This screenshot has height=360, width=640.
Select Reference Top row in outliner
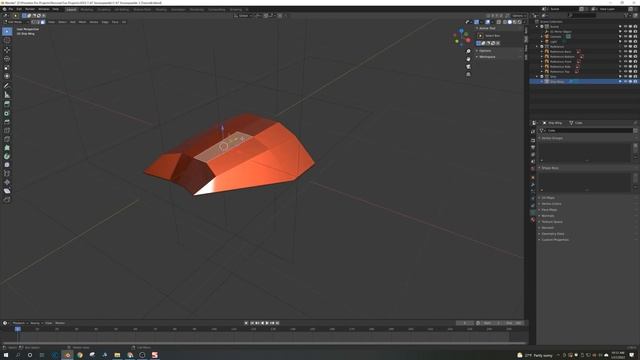click(x=559, y=71)
